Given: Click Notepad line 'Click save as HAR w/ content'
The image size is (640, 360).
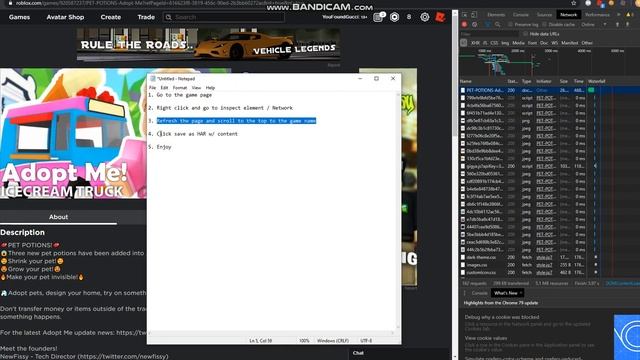Looking at the screenshot, I should click(198, 134).
